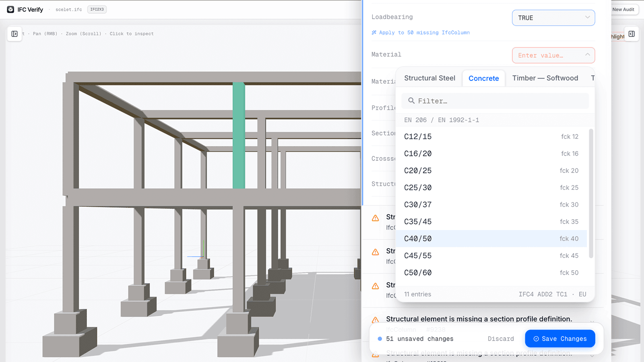This screenshot has height=362, width=644.
Task: Expand section profile definition issue chevron
Action: (592, 322)
